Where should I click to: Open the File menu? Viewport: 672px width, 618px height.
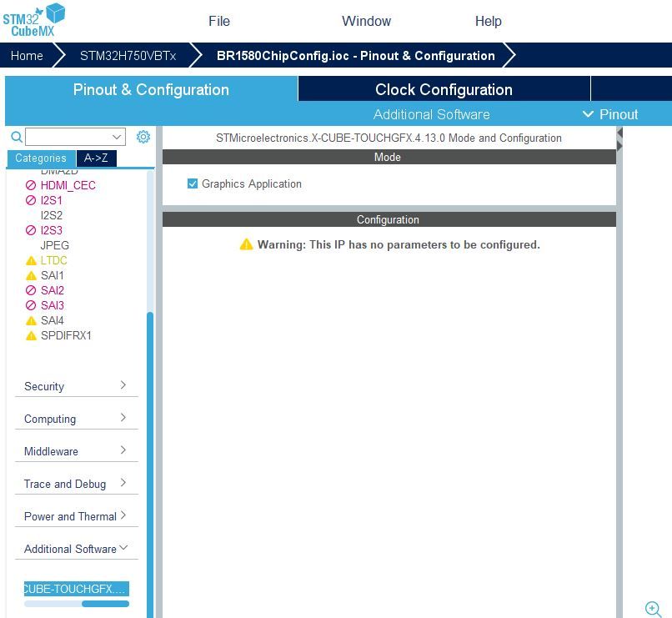[x=219, y=21]
